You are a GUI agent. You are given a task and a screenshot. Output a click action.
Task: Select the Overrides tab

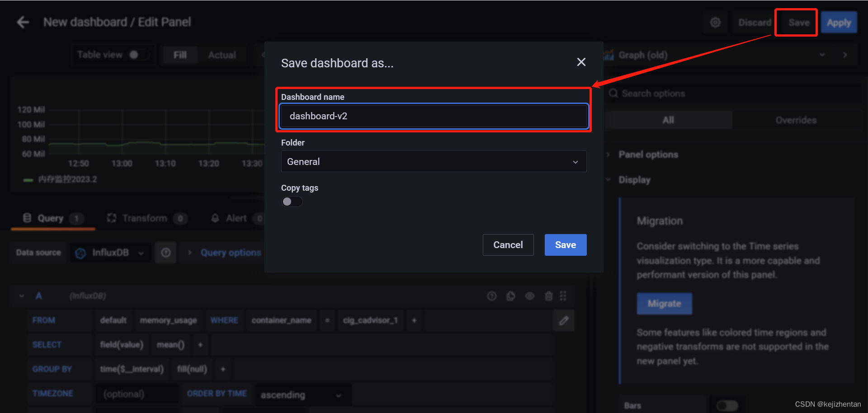pos(796,120)
